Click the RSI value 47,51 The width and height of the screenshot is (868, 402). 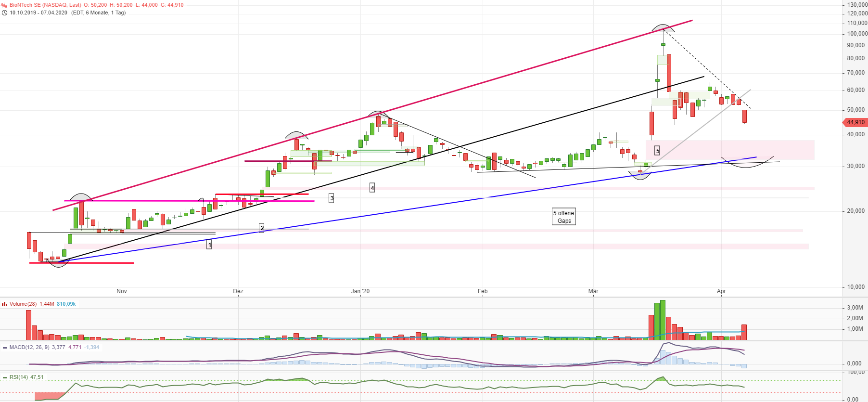click(x=37, y=377)
